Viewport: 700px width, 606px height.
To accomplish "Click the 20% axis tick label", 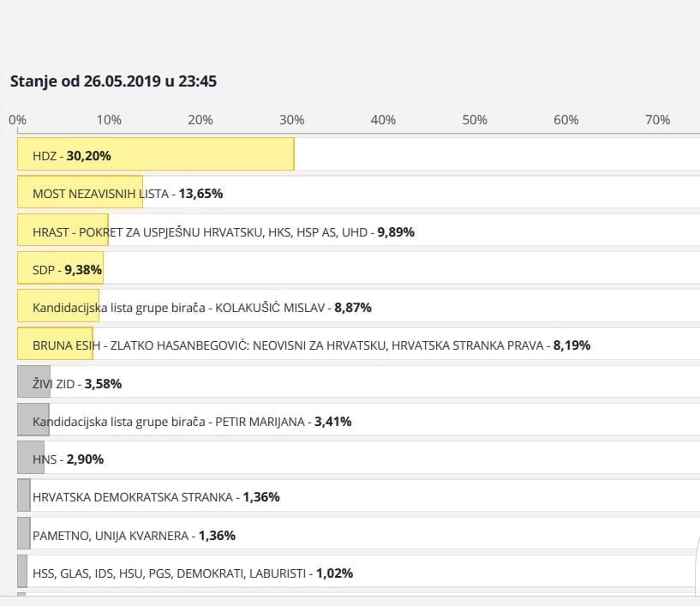I will [x=200, y=120].
